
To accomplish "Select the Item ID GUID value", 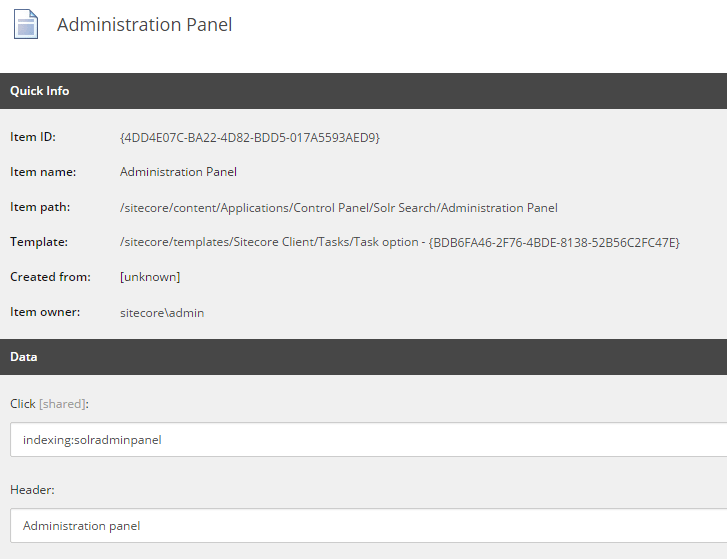I will click(x=250, y=137).
